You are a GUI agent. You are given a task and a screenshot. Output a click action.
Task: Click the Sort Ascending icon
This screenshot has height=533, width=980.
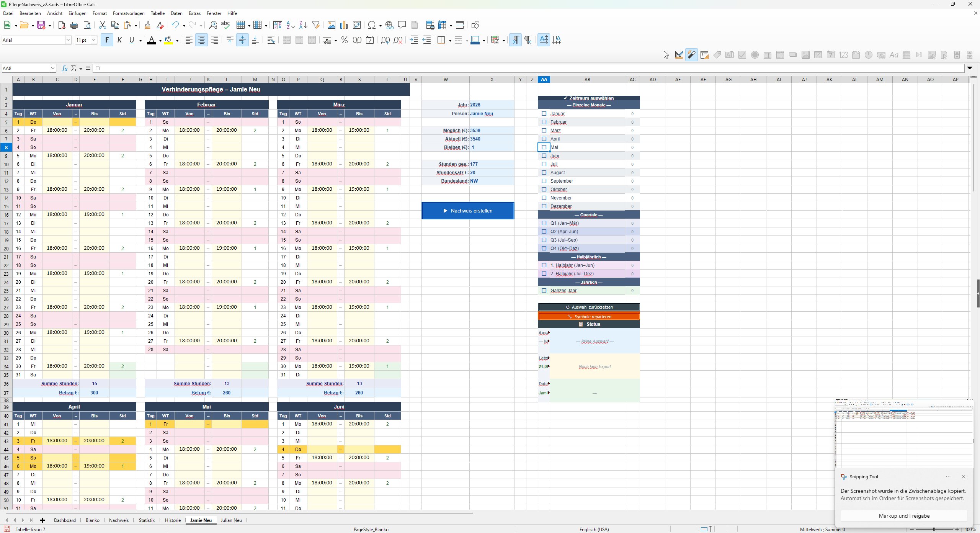pyautogui.click(x=291, y=25)
